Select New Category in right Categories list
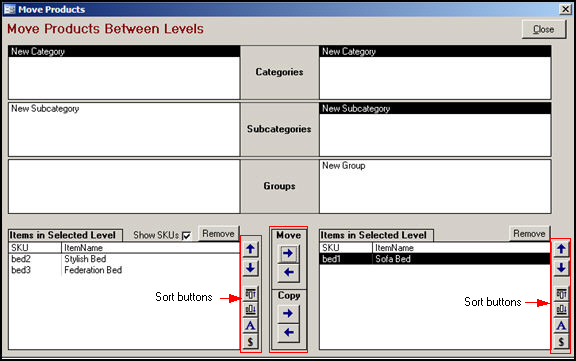This screenshot has width=576, height=361. pyautogui.click(x=435, y=51)
